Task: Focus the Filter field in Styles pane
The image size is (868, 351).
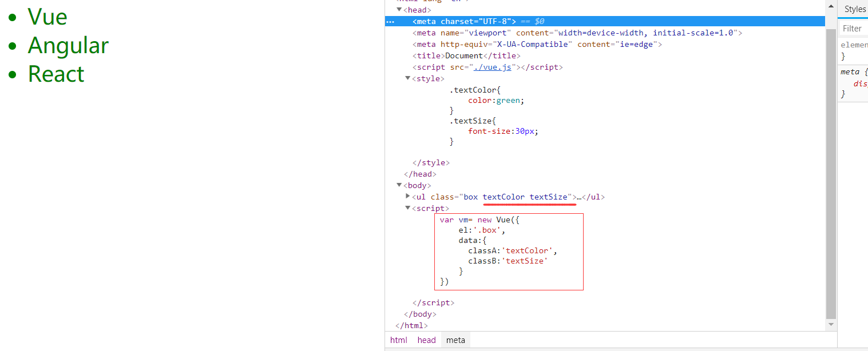Action: (855, 28)
